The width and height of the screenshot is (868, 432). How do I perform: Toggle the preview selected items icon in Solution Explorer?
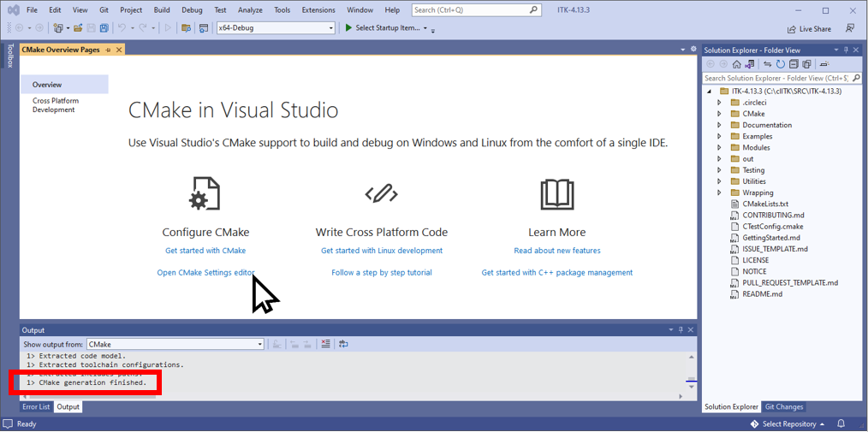pyautogui.click(x=825, y=64)
